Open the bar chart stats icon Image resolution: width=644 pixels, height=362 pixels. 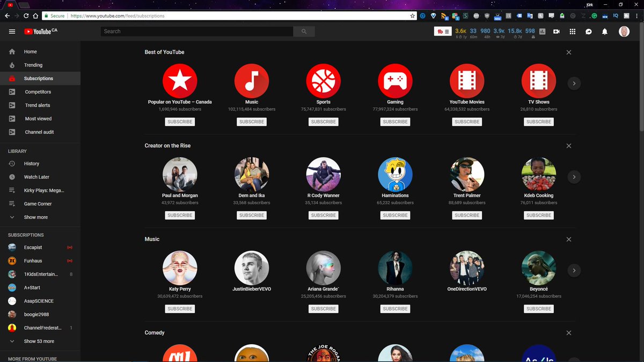click(x=543, y=32)
